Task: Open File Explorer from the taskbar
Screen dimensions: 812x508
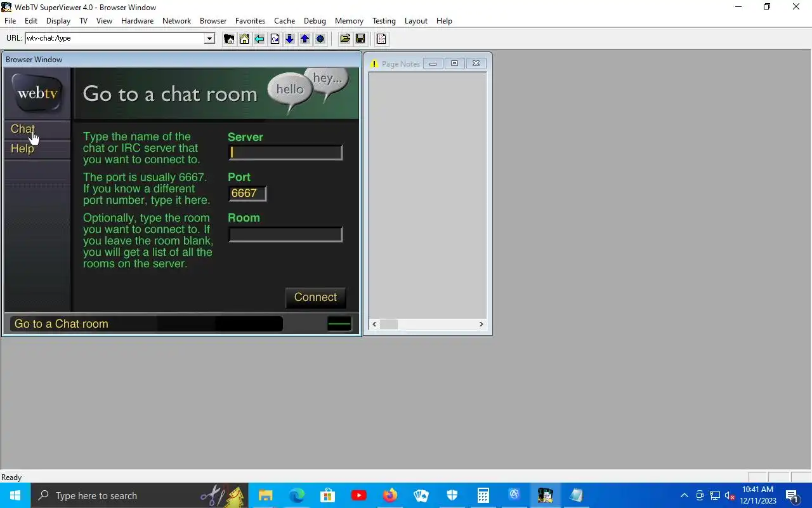Action: point(265,495)
